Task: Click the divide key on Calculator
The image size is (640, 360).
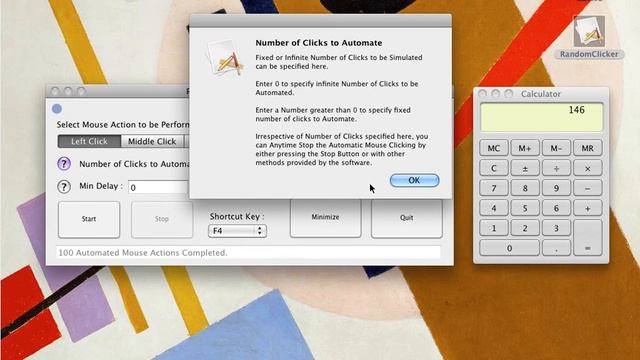Action: click(x=556, y=168)
